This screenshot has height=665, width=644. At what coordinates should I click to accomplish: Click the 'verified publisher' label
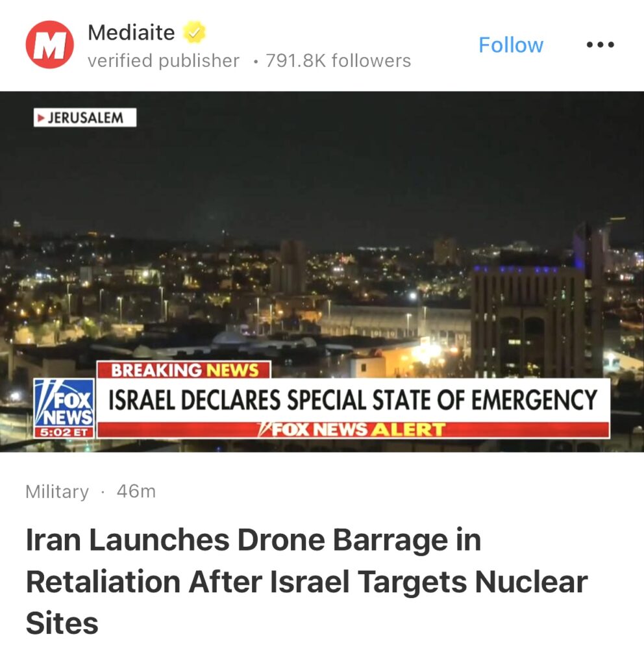click(x=163, y=60)
